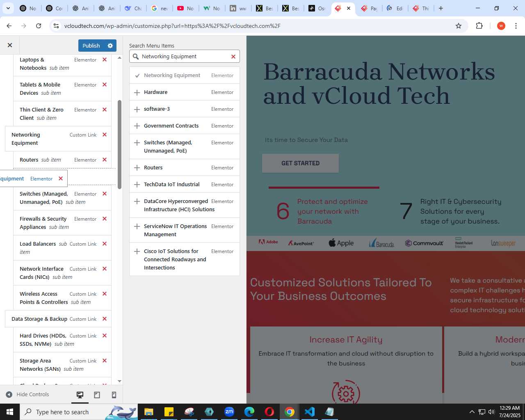Image resolution: width=525 pixels, height=420 pixels.
Task: Click the Windows taskbar search box
Action: pyautogui.click(x=78, y=412)
